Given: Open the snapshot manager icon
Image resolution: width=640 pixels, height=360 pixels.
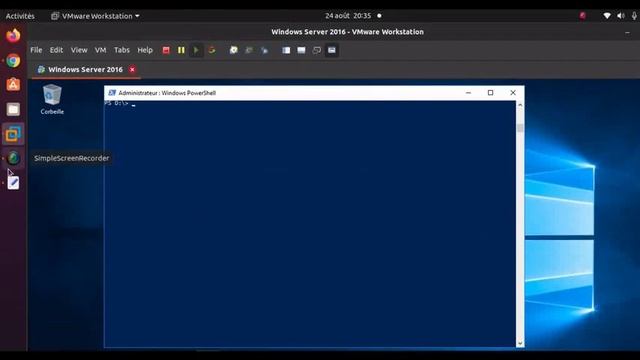Looking at the screenshot, I should [264, 50].
